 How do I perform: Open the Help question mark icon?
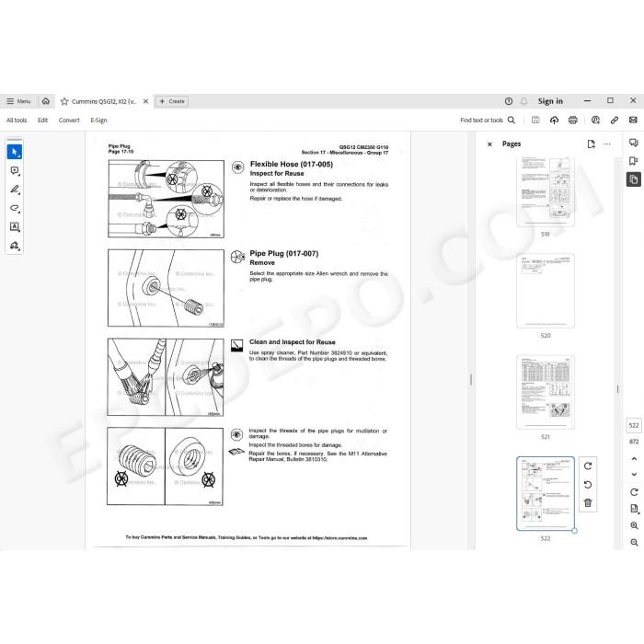coord(509,101)
